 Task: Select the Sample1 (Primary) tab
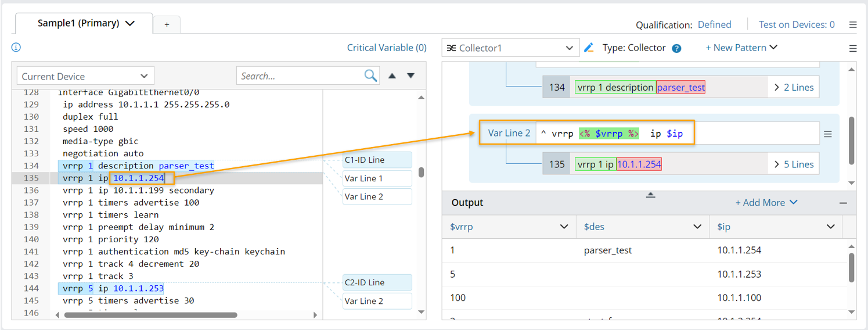pos(85,24)
